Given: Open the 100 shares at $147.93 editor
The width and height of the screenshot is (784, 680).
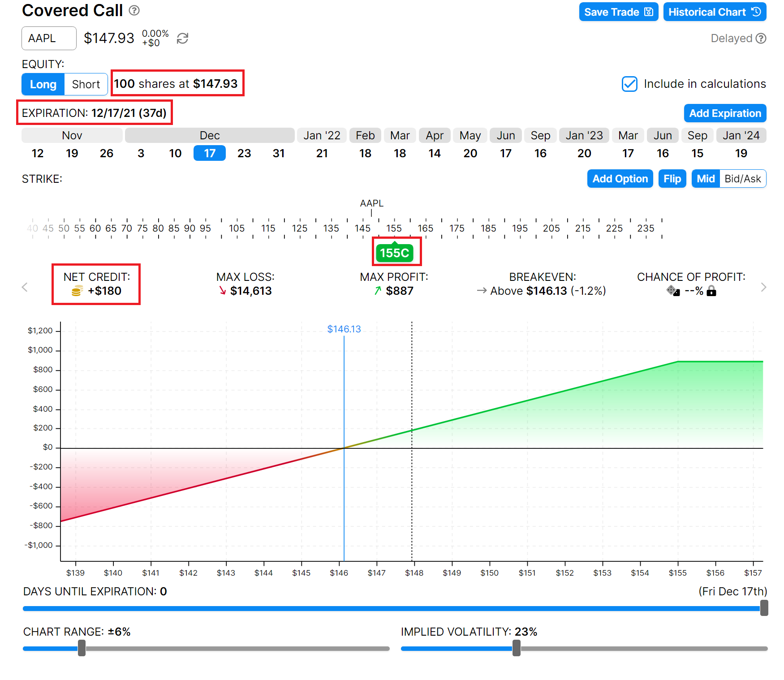Looking at the screenshot, I should (x=176, y=84).
